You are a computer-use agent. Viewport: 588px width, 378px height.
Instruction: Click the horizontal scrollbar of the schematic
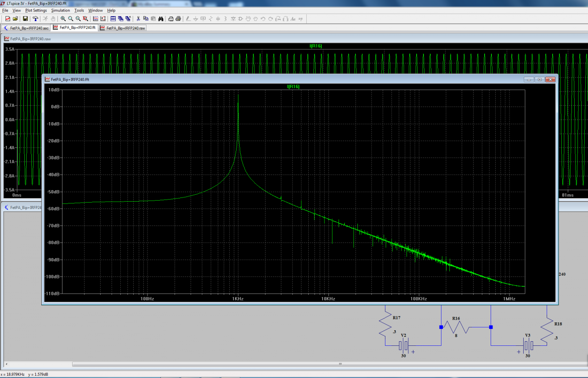[x=340, y=364]
